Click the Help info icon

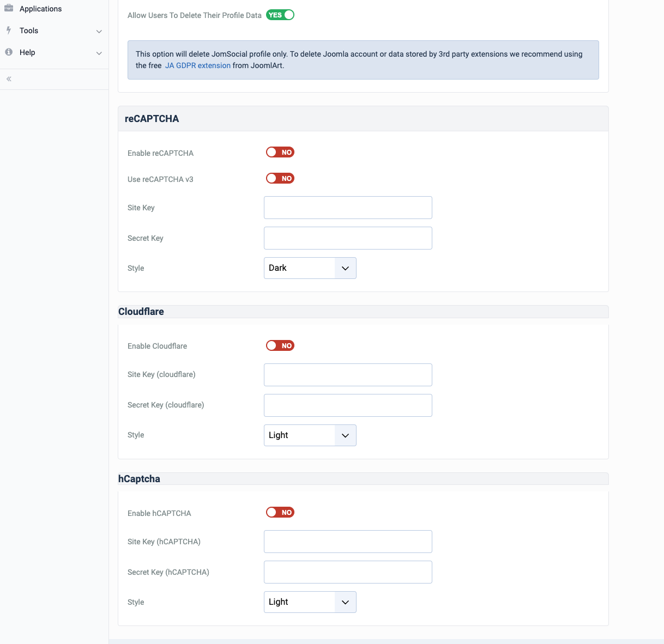[9, 52]
